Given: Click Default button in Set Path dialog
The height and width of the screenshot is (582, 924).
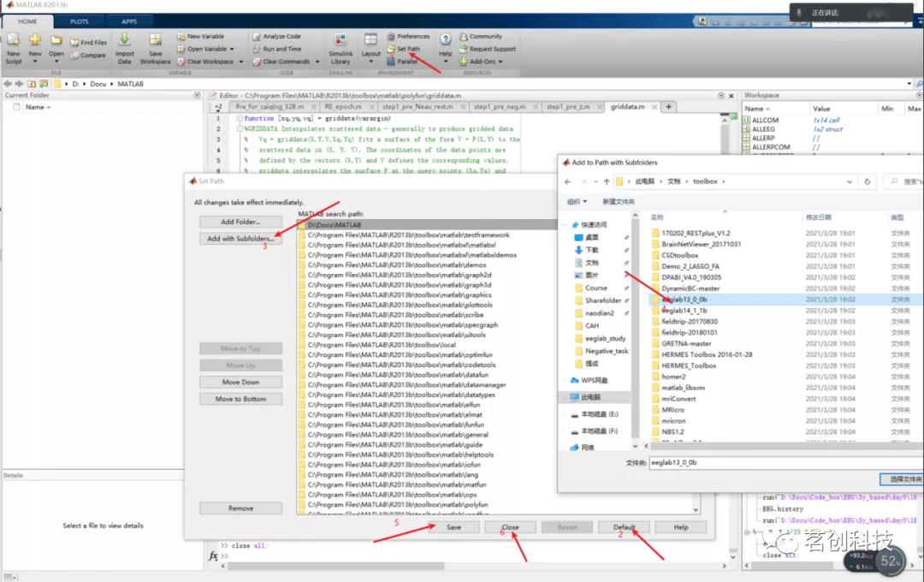Looking at the screenshot, I should (x=624, y=527).
